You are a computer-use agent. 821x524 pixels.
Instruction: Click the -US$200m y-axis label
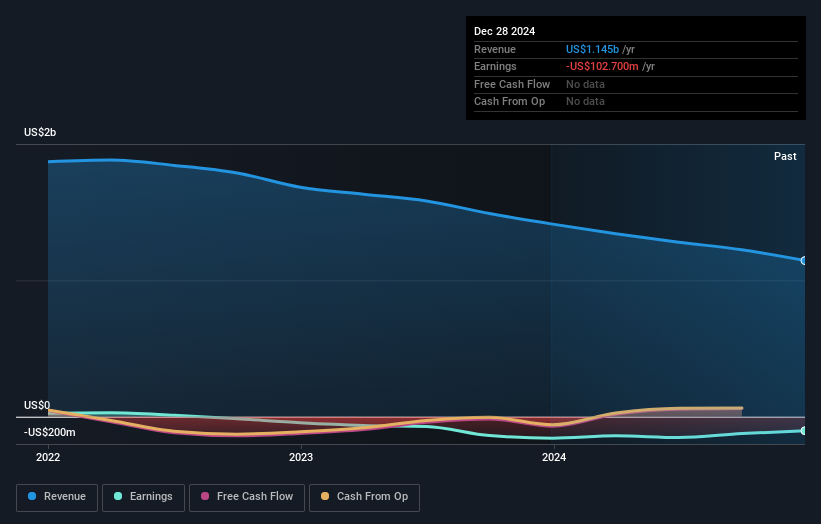coord(49,432)
